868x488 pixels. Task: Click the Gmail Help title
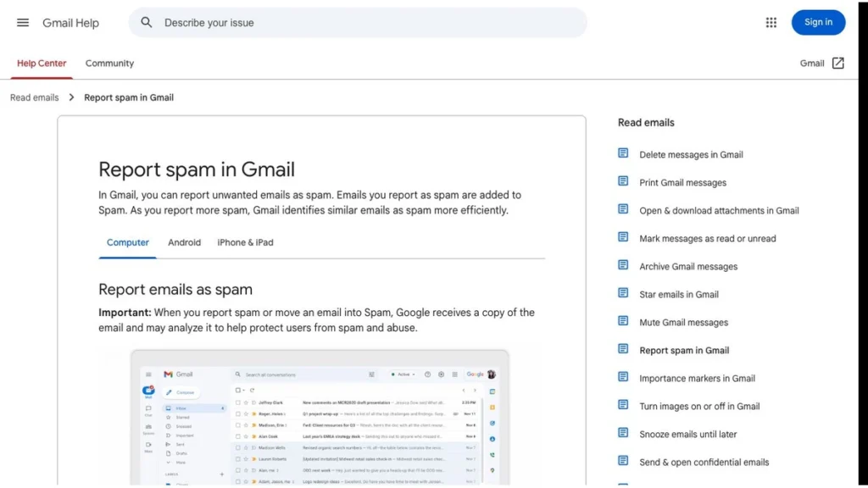coord(71,23)
